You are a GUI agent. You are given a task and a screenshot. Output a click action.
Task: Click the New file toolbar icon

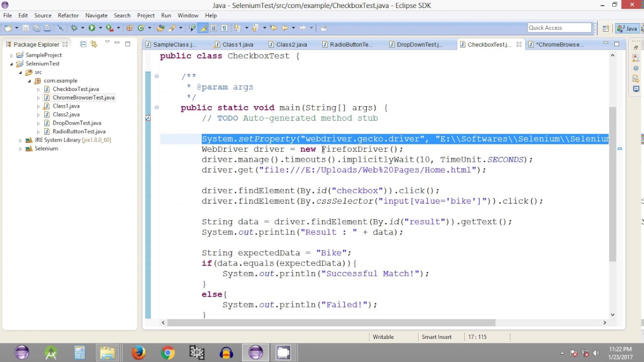pos(8,28)
